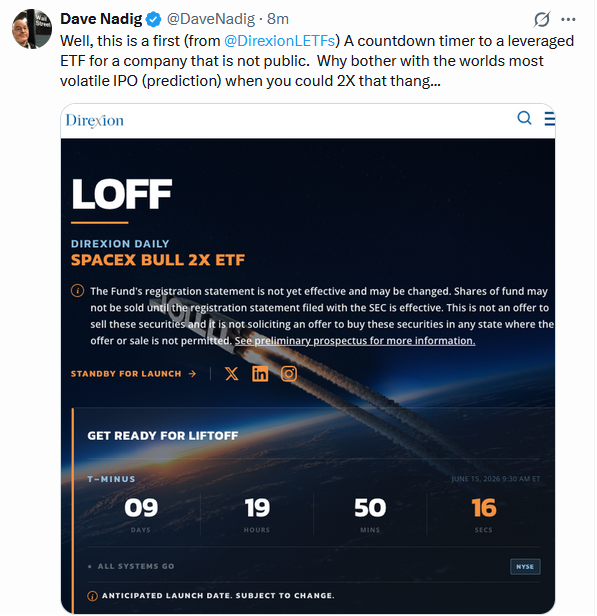Open the LinkedIn icon

click(260, 374)
